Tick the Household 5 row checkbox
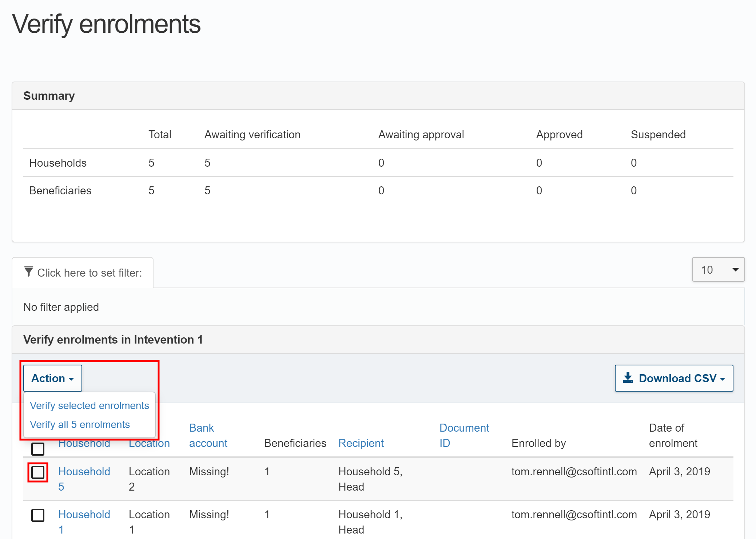The height and width of the screenshot is (539, 756). 38,472
